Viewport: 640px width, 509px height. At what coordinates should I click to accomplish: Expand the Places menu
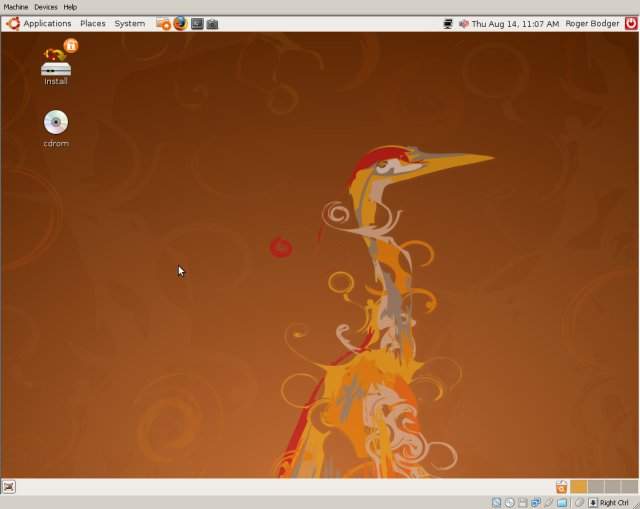93,23
